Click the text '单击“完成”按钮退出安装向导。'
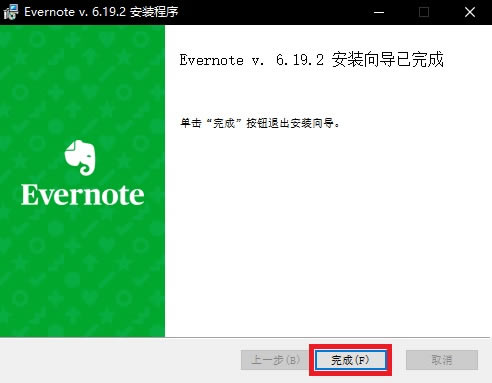The image size is (492, 383). [260, 123]
